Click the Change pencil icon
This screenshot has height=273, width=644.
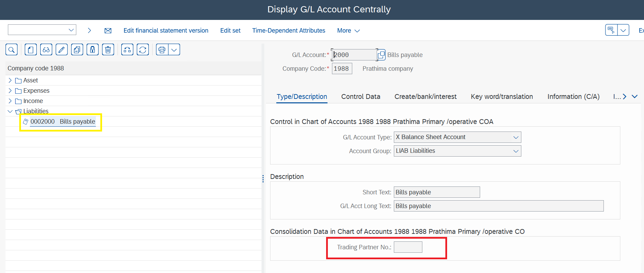[x=62, y=50]
